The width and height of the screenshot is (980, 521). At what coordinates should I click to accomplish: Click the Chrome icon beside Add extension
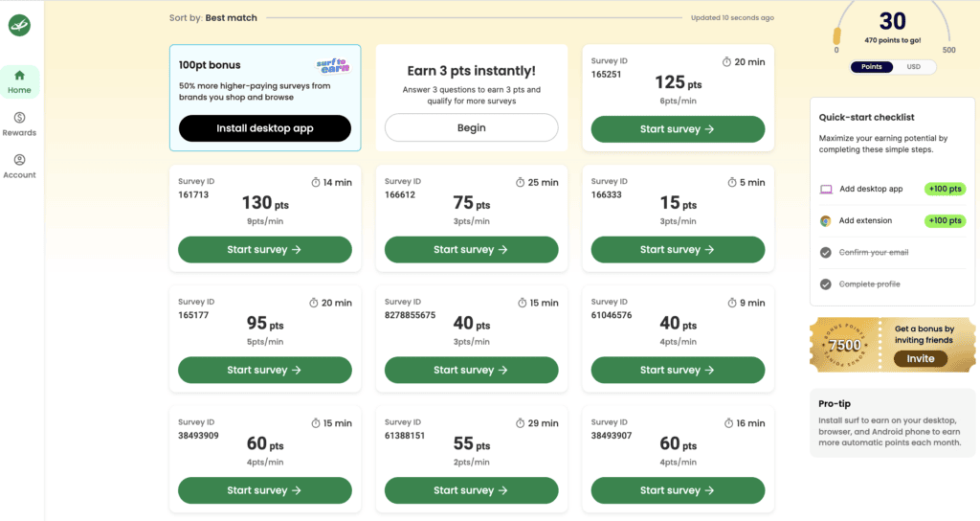coord(826,221)
